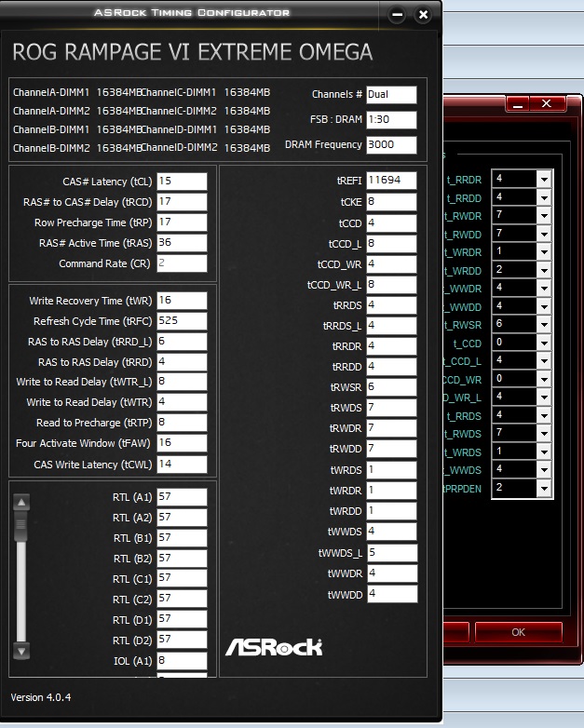Click the tRWDR value field

391,427
